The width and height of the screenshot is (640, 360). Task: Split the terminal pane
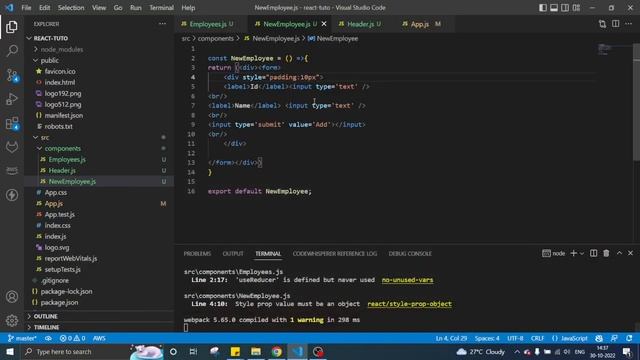tap(593, 253)
